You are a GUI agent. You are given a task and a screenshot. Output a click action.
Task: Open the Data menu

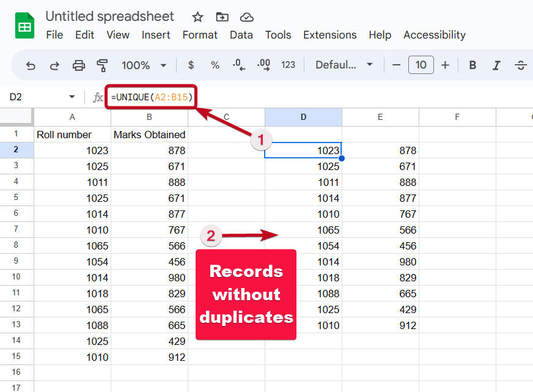(x=241, y=35)
